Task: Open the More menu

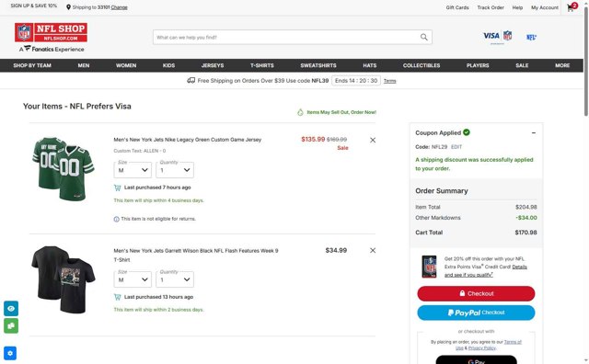Action: [x=562, y=65]
